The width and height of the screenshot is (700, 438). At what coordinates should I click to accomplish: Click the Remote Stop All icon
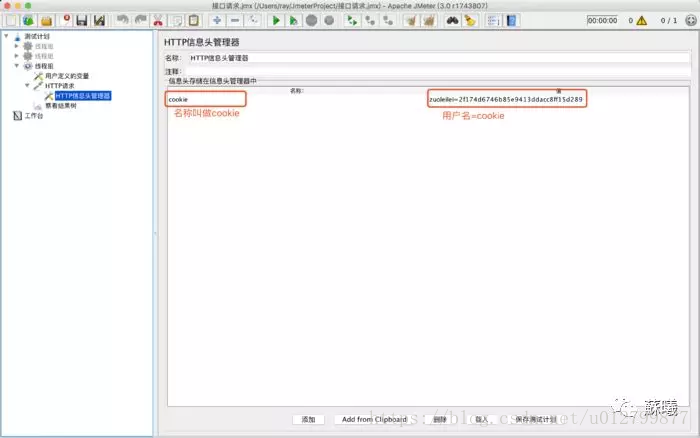point(370,21)
